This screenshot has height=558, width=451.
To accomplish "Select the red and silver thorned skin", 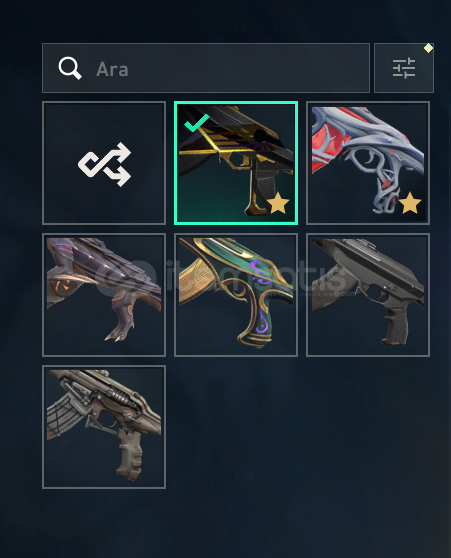I will coord(368,163).
